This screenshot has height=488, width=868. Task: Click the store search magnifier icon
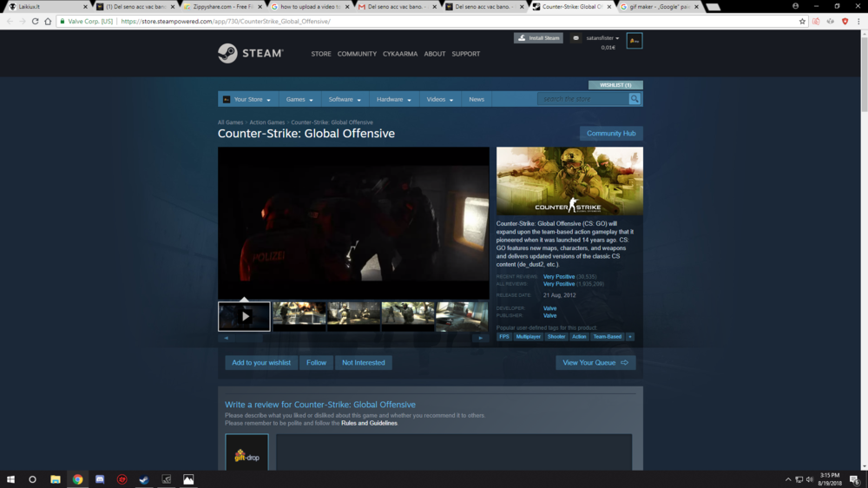pos(635,99)
